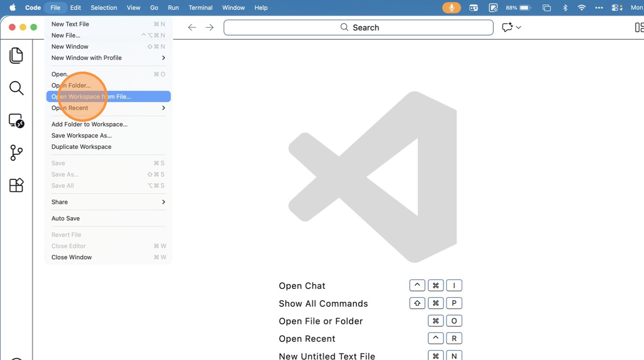Viewport: 644px width, 360px height.
Task: Expand the Share submenu
Action: click(x=109, y=202)
